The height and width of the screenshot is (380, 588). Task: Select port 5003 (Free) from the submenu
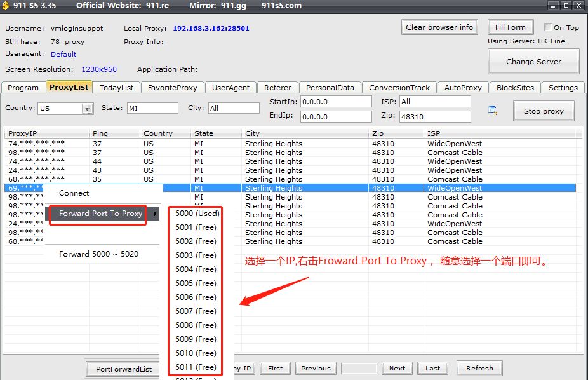pos(196,255)
